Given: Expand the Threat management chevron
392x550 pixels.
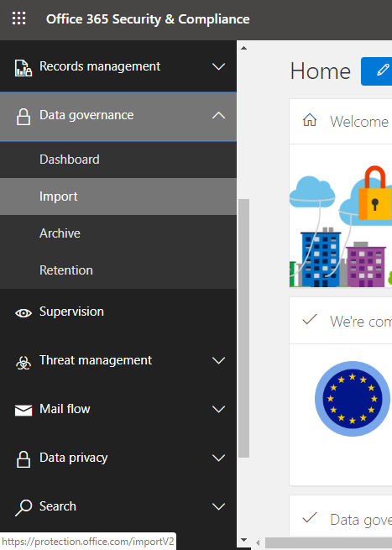Looking at the screenshot, I should click(218, 360).
